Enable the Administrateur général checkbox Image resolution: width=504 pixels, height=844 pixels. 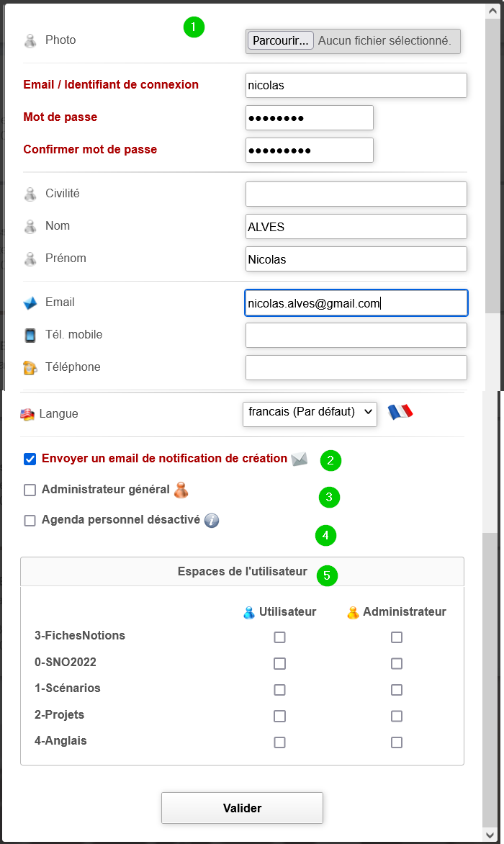(30, 490)
